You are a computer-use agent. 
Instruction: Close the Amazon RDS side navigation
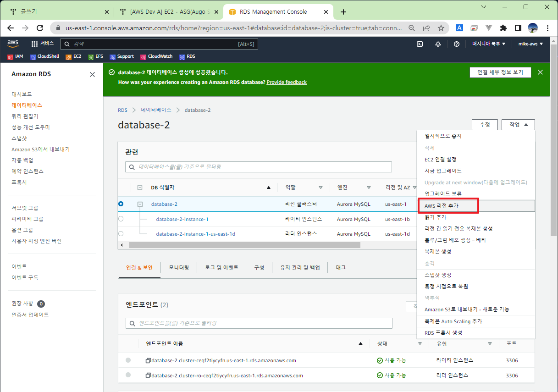[92, 74]
